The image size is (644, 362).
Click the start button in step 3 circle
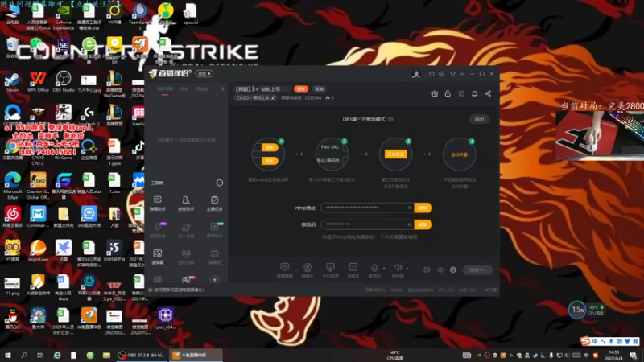[395, 154]
